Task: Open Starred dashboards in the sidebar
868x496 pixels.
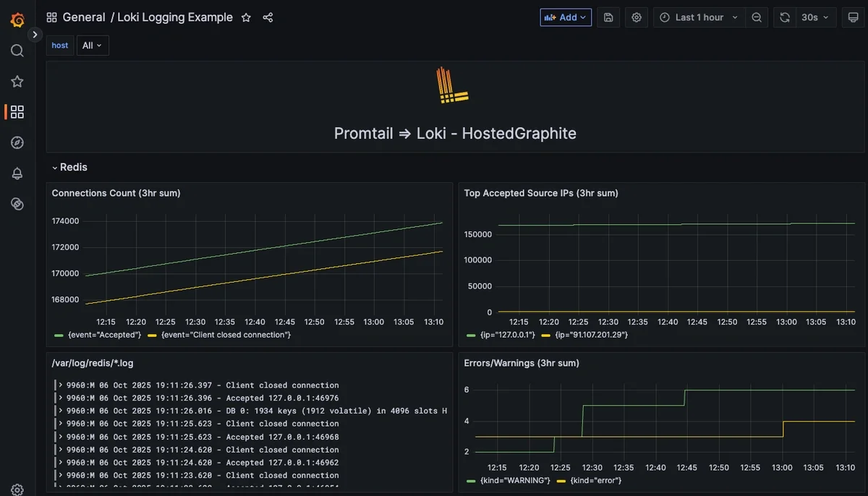Action: (x=17, y=82)
